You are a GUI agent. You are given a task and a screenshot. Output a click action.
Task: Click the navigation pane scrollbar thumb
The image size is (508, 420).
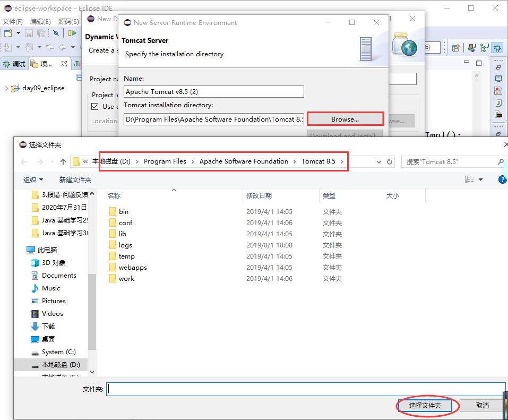[92, 312]
